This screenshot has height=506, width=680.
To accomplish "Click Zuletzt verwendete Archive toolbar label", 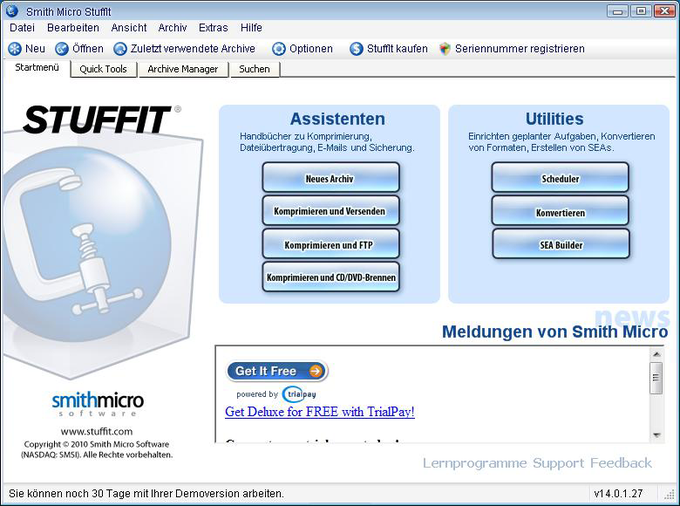I will (193, 49).
